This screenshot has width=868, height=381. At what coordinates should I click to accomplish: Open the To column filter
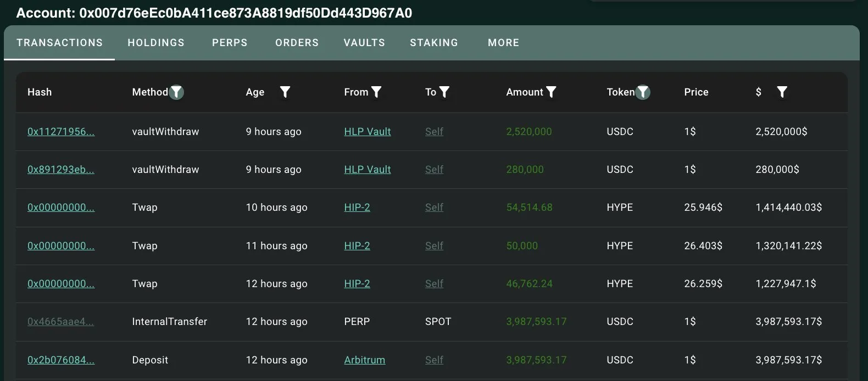pos(444,92)
